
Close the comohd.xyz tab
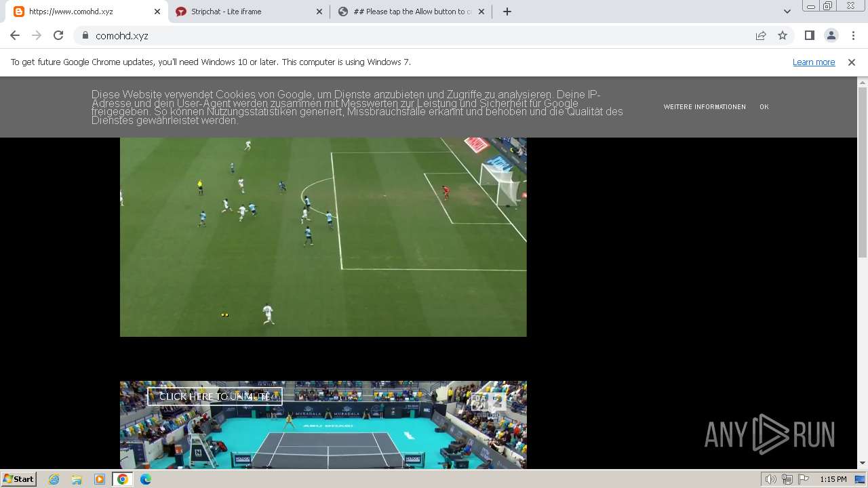(x=157, y=12)
